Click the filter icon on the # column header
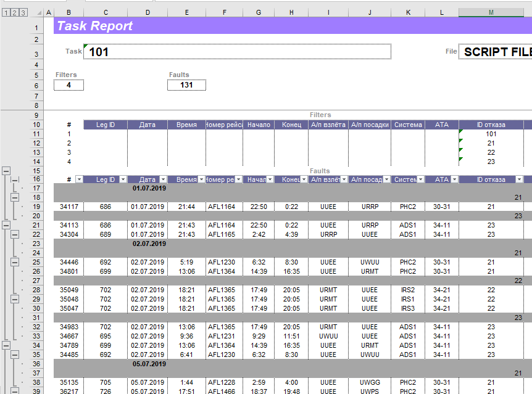The width and height of the screenshot is (532, 394). click(79, 178)
